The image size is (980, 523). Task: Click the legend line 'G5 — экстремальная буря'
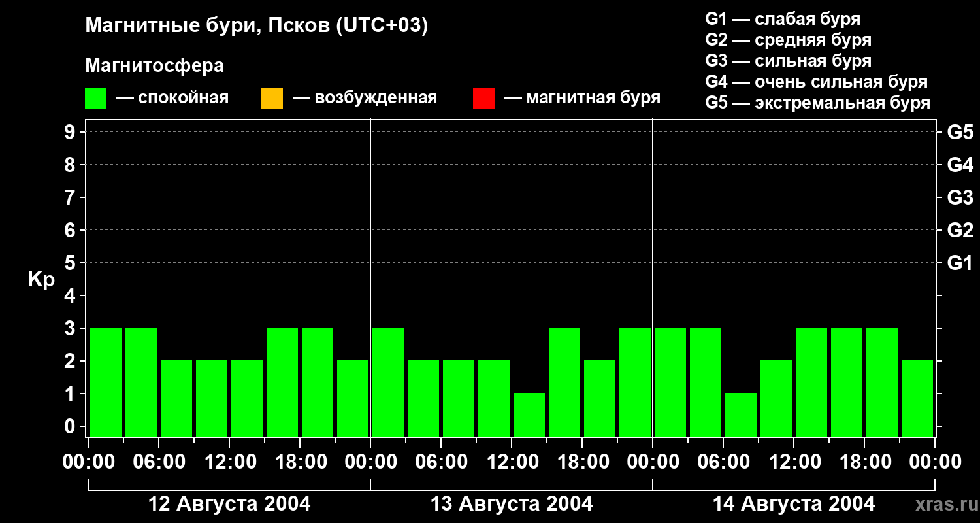click(818, 103)
